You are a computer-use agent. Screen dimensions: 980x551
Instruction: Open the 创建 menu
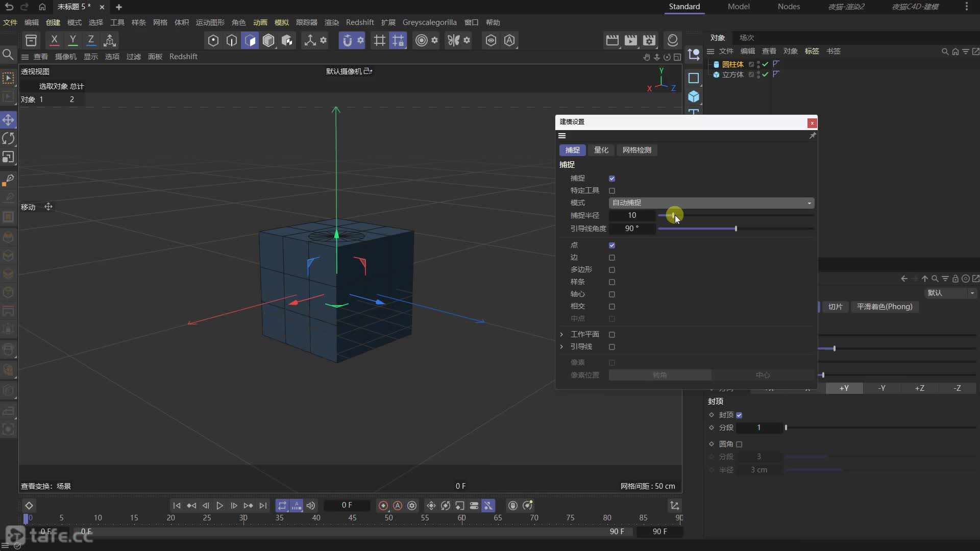(53, 22)
